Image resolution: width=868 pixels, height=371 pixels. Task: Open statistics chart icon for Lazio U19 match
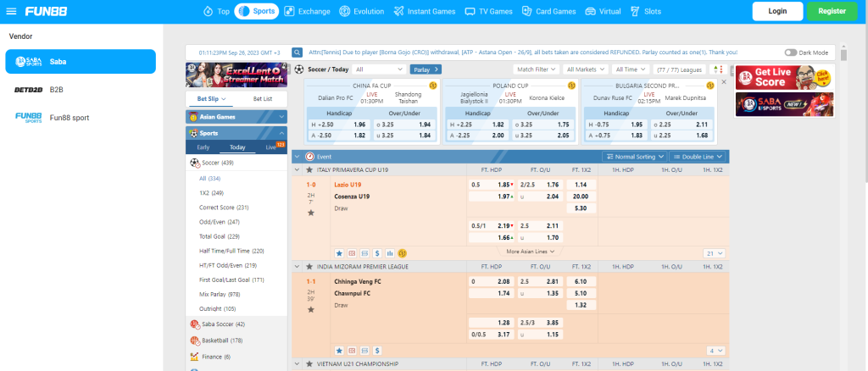tap(389, 252)
